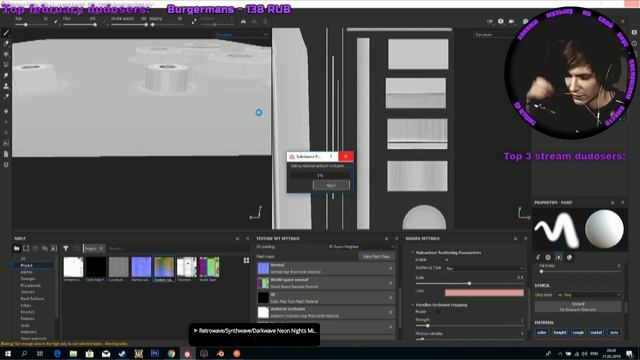Click the Abort button in baking dialog
The width and height of the screenshot is (640, 360).
point(331,185)
